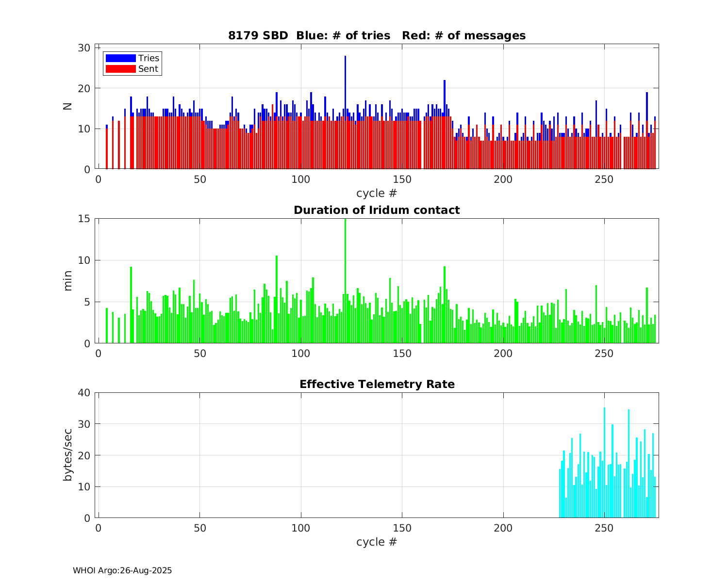Click the "cycle #" label under bottom chart
Image resolution: width=728 pixels, height=582 pixels.
[377, 542]
